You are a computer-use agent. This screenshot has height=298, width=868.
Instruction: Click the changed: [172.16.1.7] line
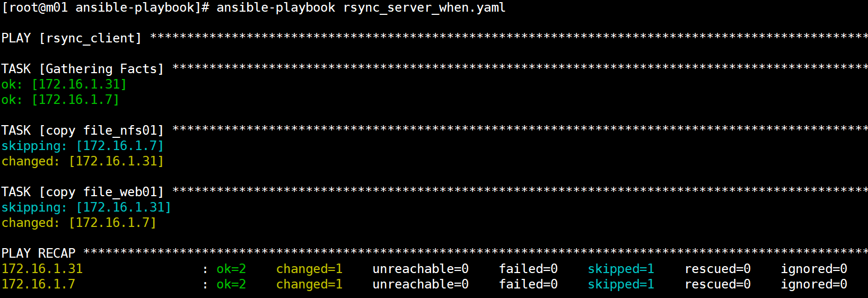click(x=79, y=223)
